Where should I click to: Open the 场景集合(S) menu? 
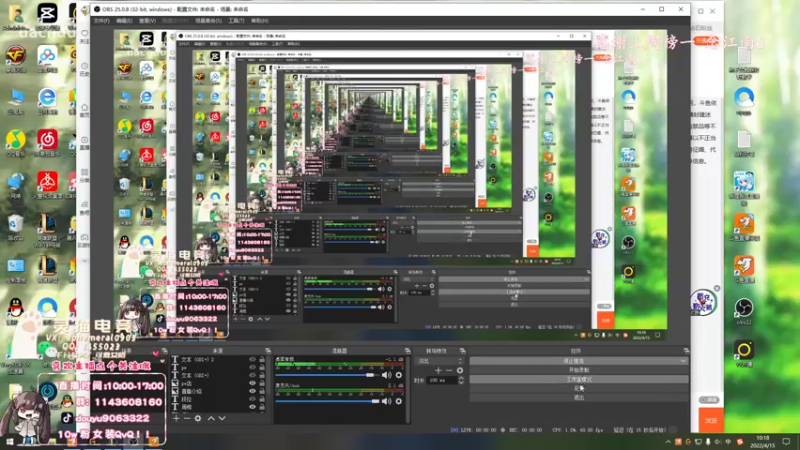coord(208,21)
